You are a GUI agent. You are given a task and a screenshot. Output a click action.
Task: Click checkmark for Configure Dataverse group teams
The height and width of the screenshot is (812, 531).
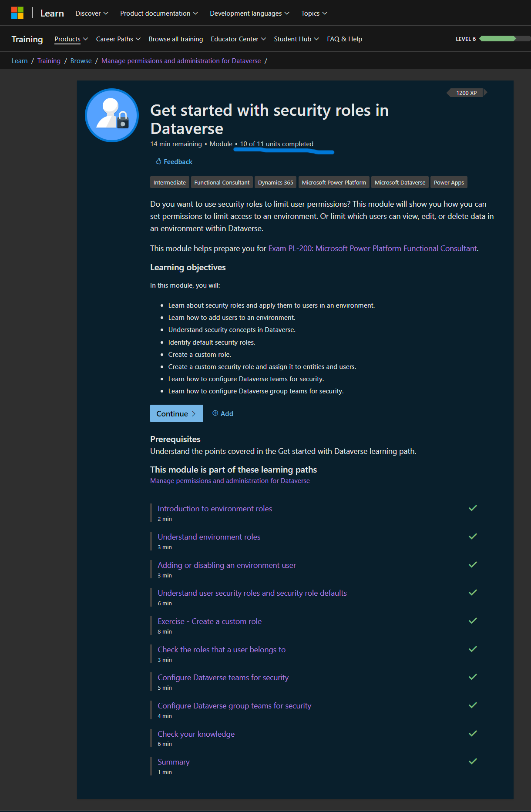(x=473, y=705)
